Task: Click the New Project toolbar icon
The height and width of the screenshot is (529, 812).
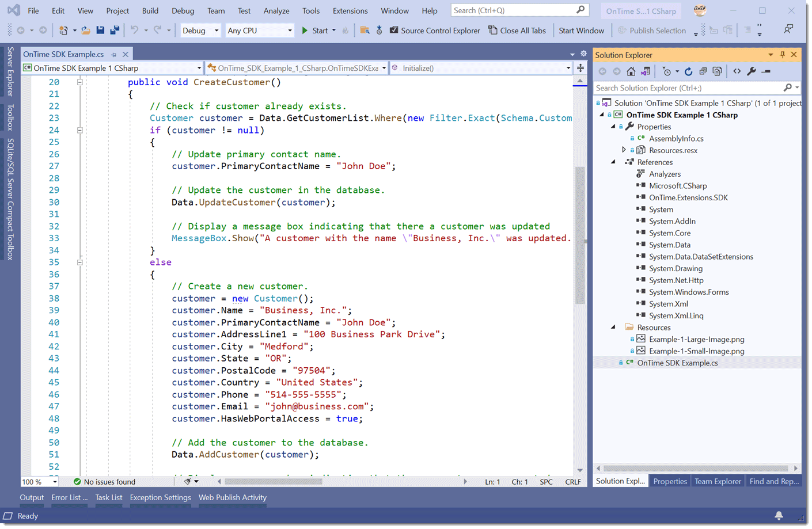Action: 63,31
